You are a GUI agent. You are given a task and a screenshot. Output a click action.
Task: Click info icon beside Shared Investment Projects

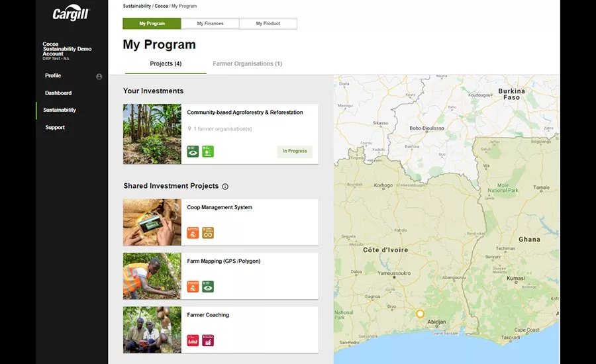click(225, 186)
